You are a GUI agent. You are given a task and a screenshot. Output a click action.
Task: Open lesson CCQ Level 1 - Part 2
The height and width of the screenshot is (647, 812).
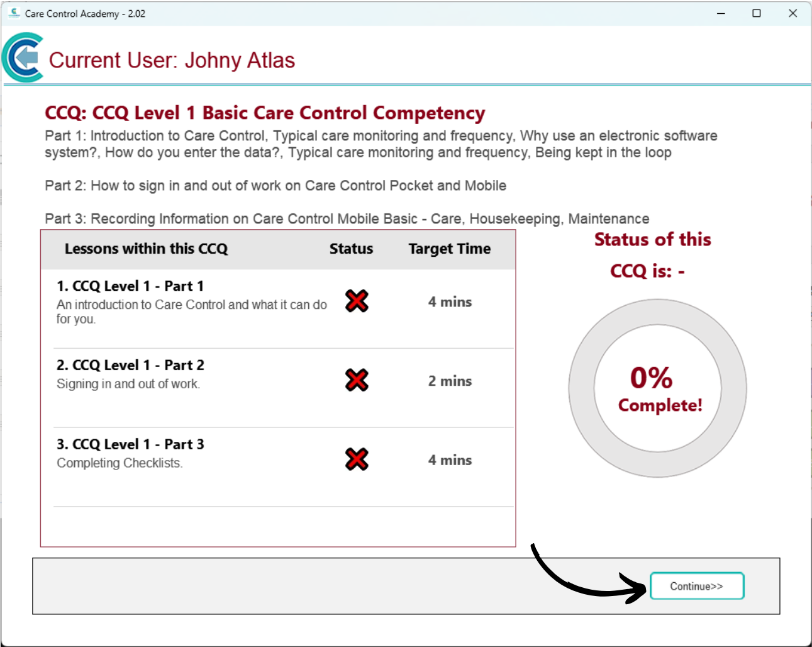pos(130,366)
